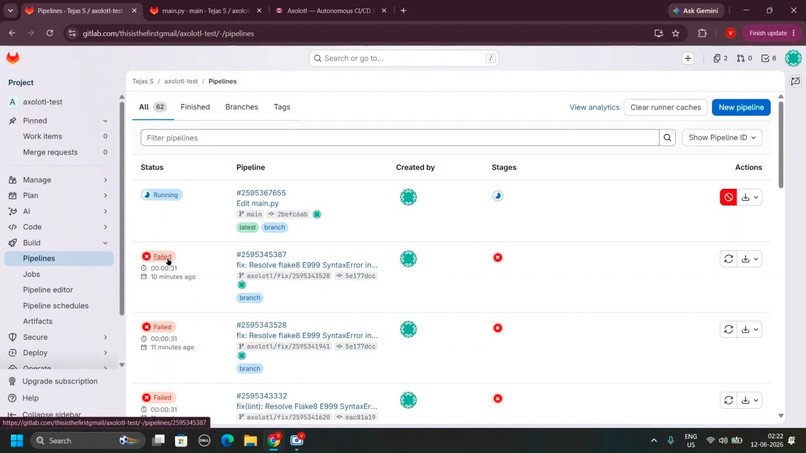The width and height of the screenshot is (806, 453).
Task: Retry failed pipeline #2595343528
Action: click(x=728, y=329)
